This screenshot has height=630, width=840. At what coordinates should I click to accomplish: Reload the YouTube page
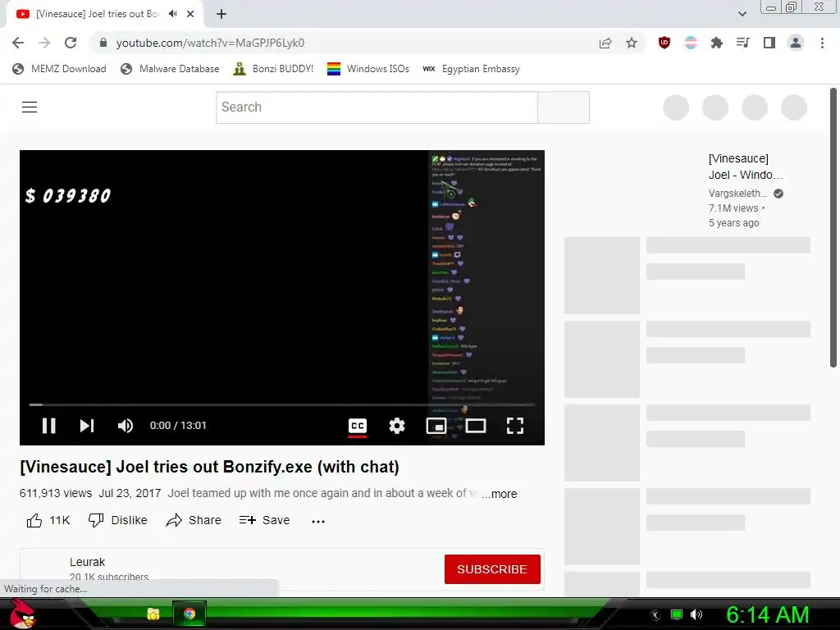point(71,43)
